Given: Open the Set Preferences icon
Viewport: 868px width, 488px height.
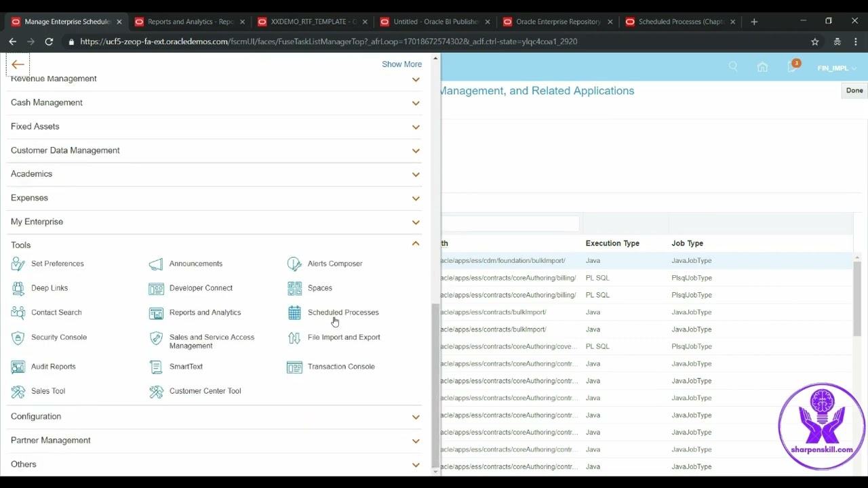Looking at the screenshot, I should [x=18, y=264].
